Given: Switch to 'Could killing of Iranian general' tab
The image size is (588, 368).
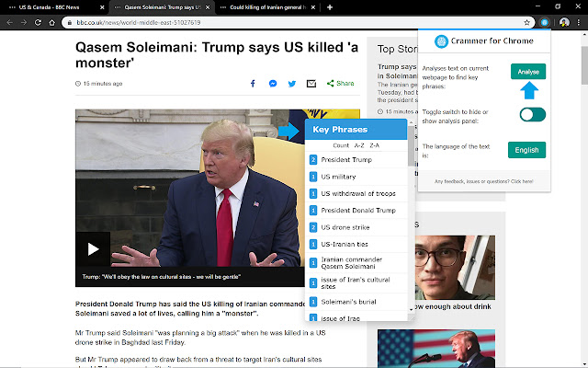Looking at the screenshot, I should [x=267, y=7].
